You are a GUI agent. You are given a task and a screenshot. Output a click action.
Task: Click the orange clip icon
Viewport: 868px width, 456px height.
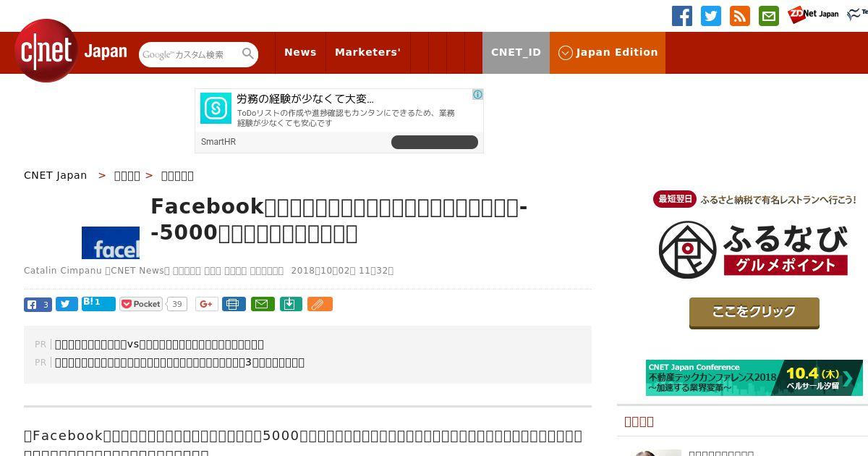320,304
